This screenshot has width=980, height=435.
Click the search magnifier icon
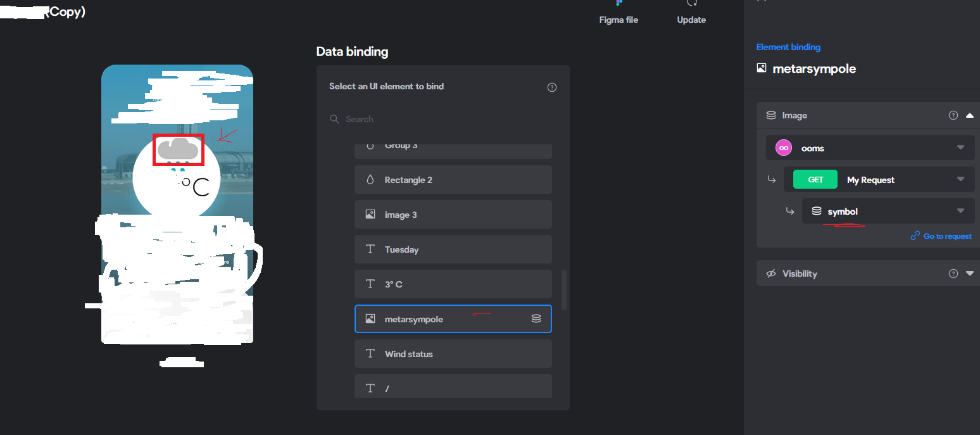(335, 119)
